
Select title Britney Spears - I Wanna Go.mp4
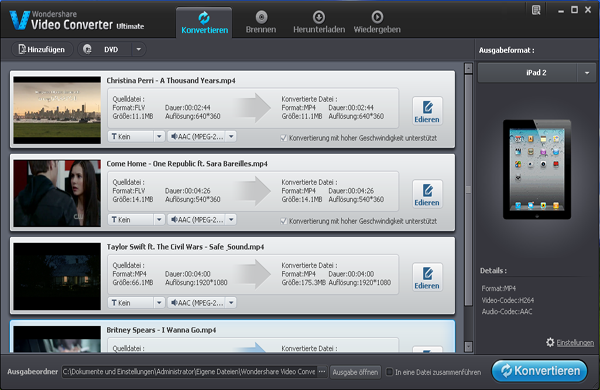[x=161, y=330]
